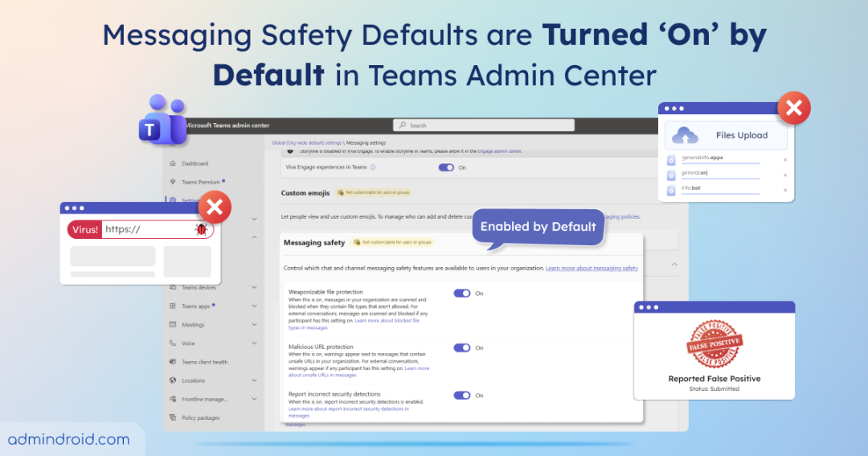This screenshot has height=456, width=868.
Task: Toggle Viva Engage experiences in Teams
Action: [x=446, y=167]
